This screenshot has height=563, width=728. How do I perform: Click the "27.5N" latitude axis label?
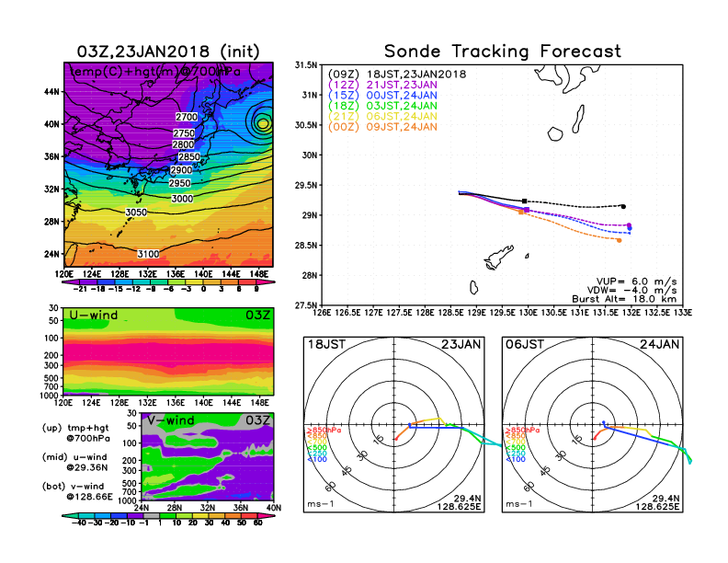pos(306,305)
